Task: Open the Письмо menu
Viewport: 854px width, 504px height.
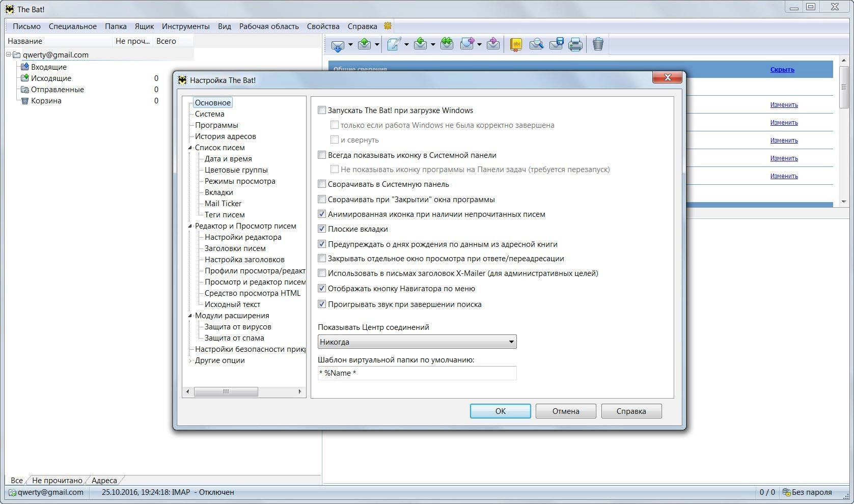Action: click(x=26, y=26)
